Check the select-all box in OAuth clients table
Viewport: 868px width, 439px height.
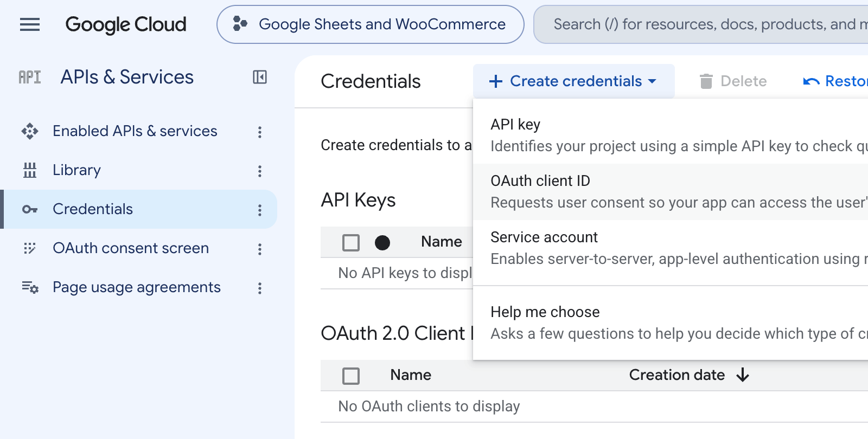pos(351,376)
